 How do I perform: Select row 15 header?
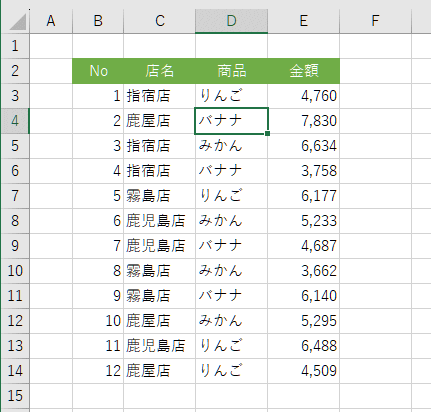[x=15, y=396]
